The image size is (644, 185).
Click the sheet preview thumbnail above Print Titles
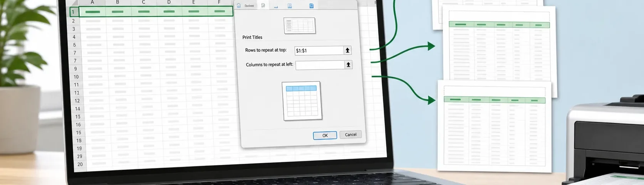click(300, 26)
